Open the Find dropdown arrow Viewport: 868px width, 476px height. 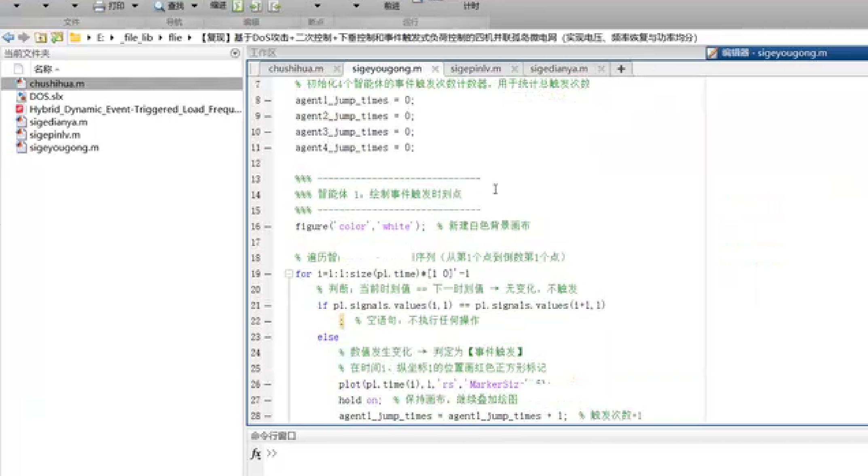coord(195,6)
